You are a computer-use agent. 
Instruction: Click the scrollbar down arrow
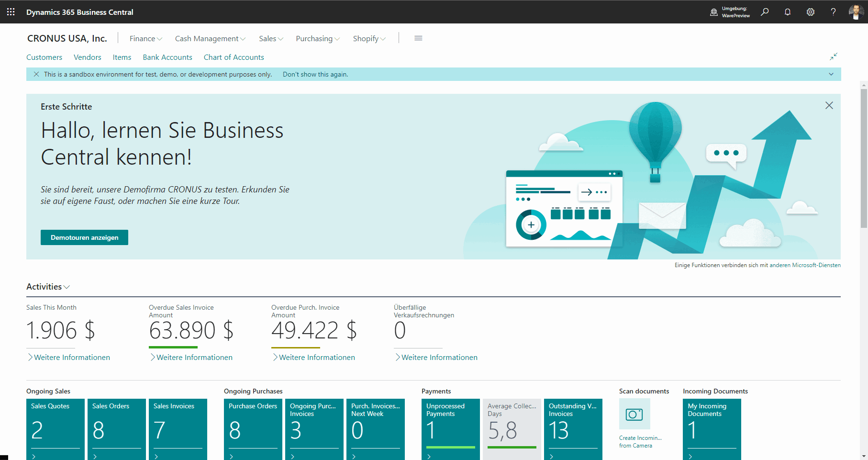[864, 456]
